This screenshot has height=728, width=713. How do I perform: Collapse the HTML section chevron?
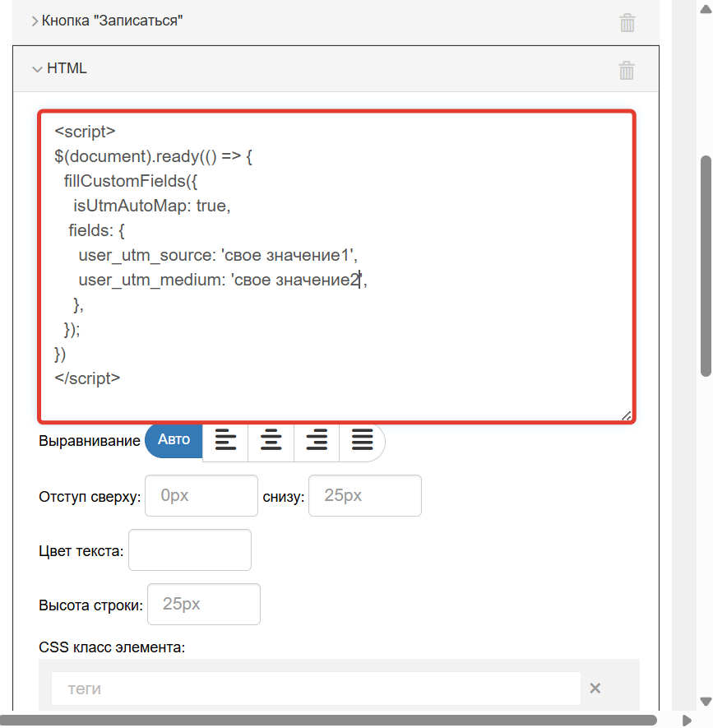pos(37,69)
